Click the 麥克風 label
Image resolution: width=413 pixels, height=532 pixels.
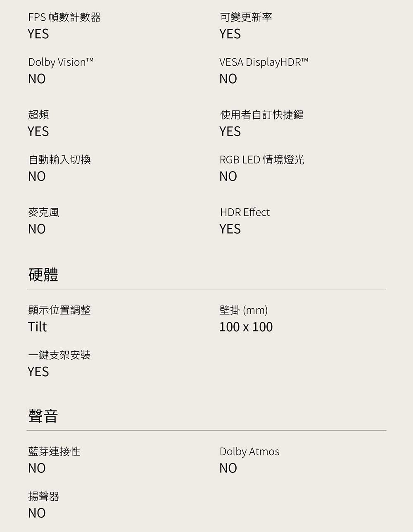(x=44, y=212)
